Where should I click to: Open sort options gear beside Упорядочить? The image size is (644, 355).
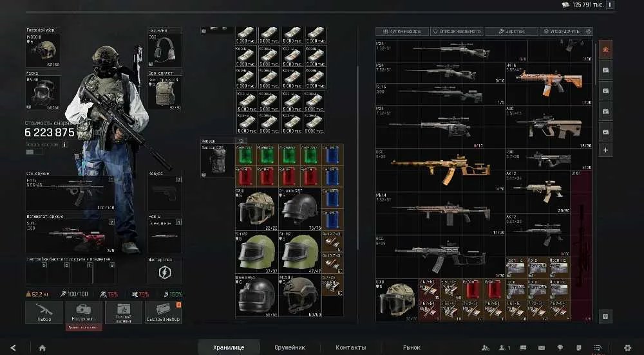coord(588,31)
